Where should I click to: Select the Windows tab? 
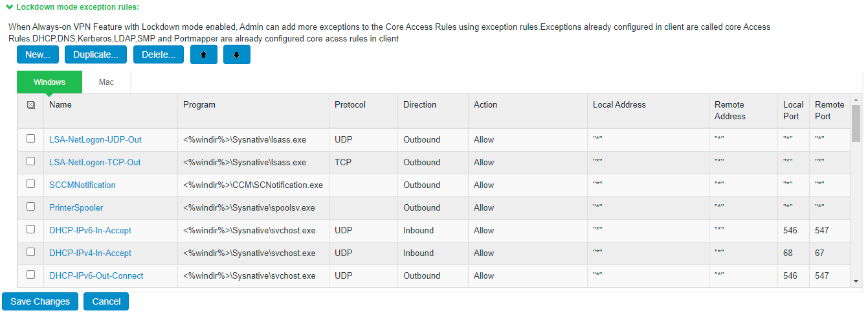click(49, 82)
